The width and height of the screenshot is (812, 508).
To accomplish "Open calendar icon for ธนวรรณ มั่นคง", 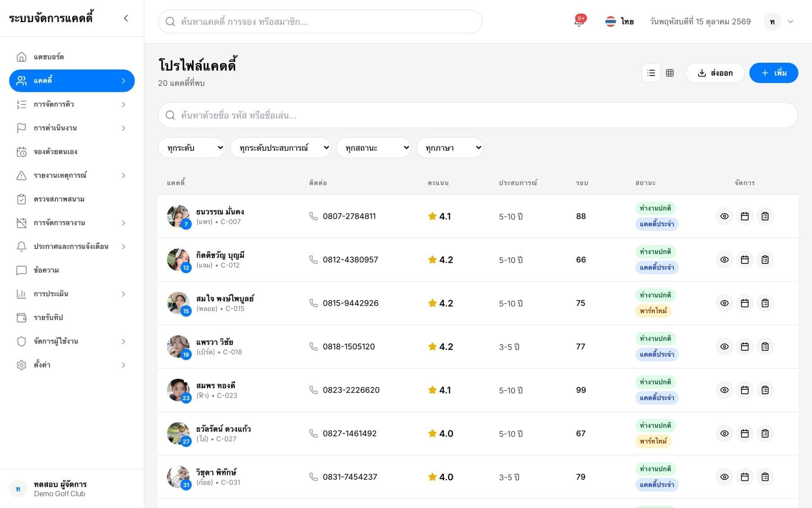I will [x=745, y=216].
